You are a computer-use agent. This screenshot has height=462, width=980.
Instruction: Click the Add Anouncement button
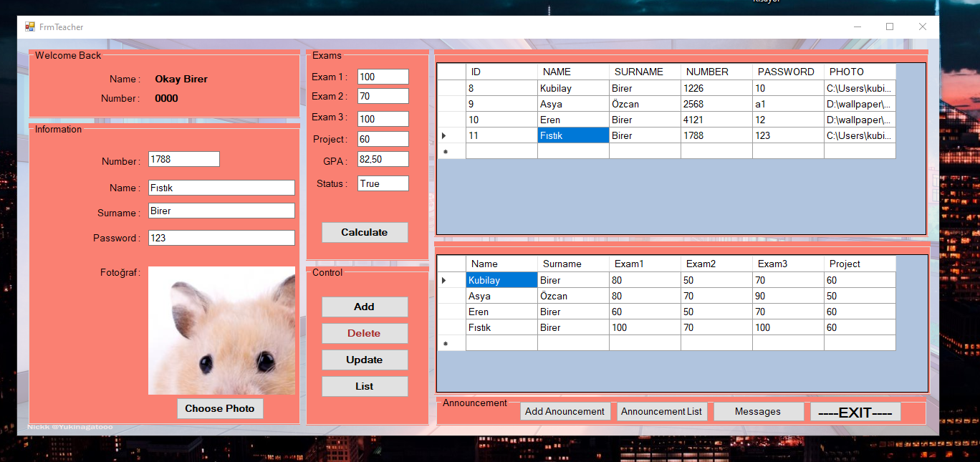[x=565, y=411]
